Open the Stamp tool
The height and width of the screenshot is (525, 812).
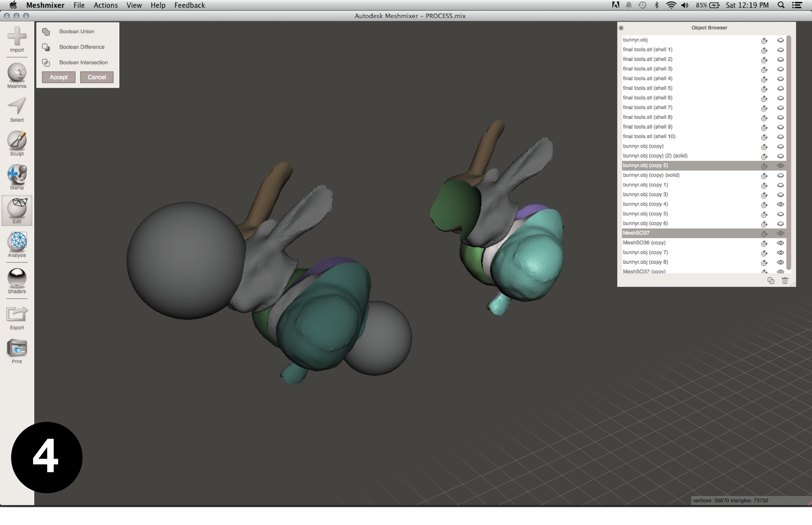17,177
